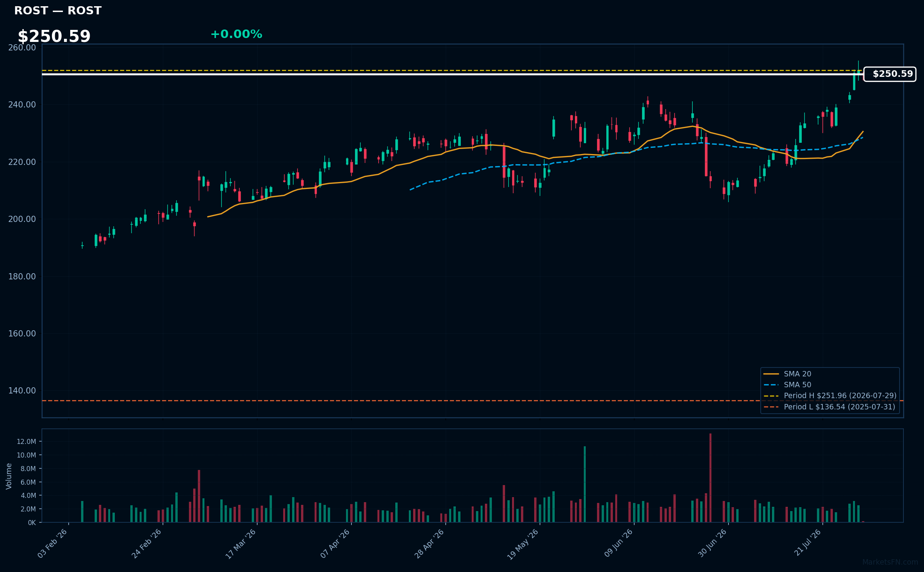
Task: Select Period H $251.96 legend entry
Action: pos(830,395)
